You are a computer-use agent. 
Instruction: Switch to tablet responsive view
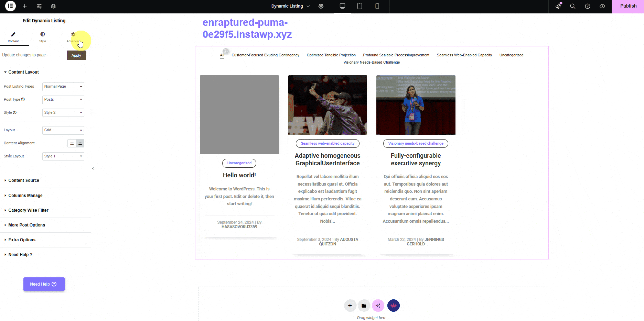[x=359, y=6]
